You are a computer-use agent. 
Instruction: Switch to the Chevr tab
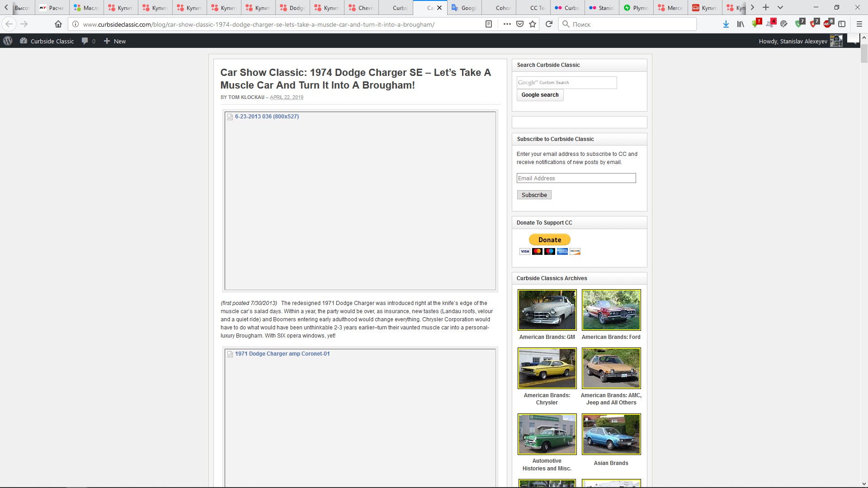(x=361, y=8)
